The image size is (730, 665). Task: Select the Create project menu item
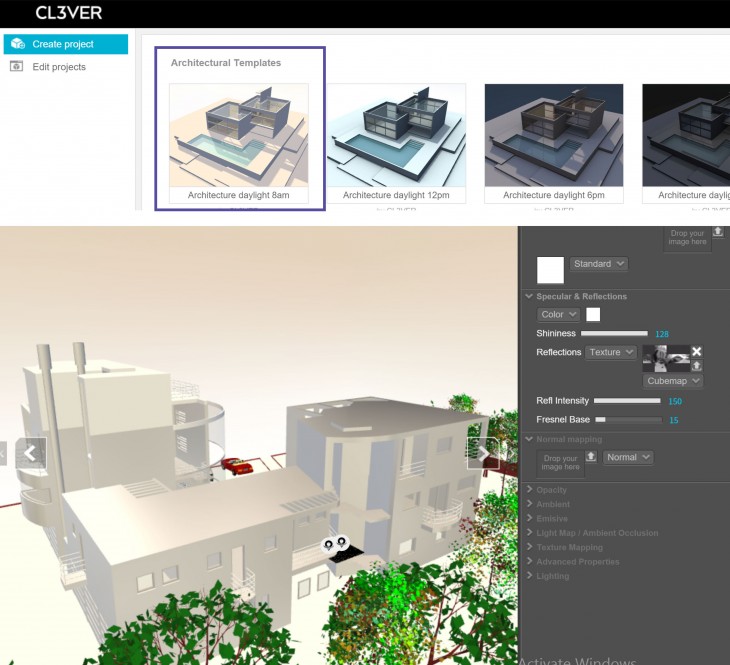[x=65, y=44]
